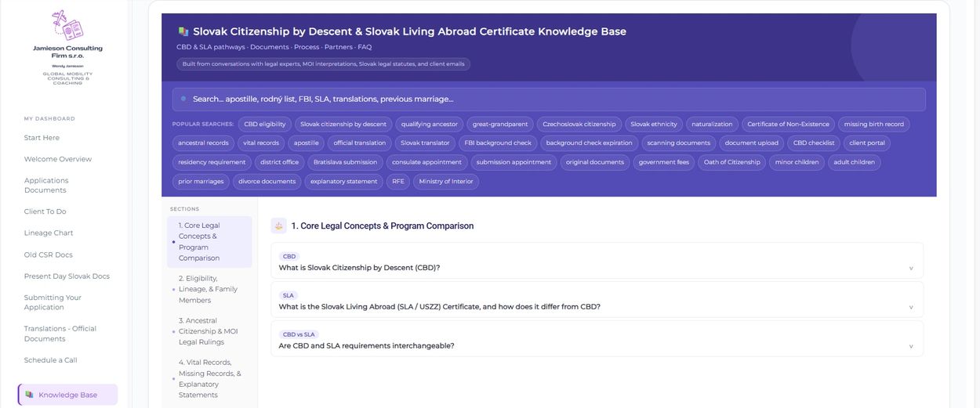Pick the 'Czechoslovak citizenship' chip
This screenshot has width=980, height=408.
click(579, 124)
